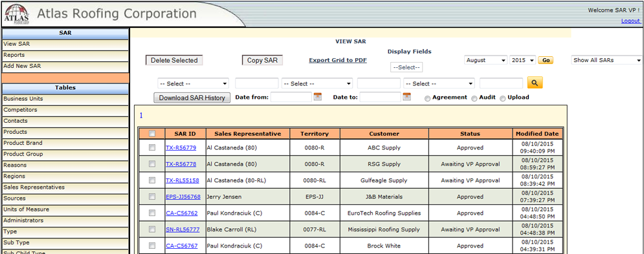Click Download SAR History button

192,98
